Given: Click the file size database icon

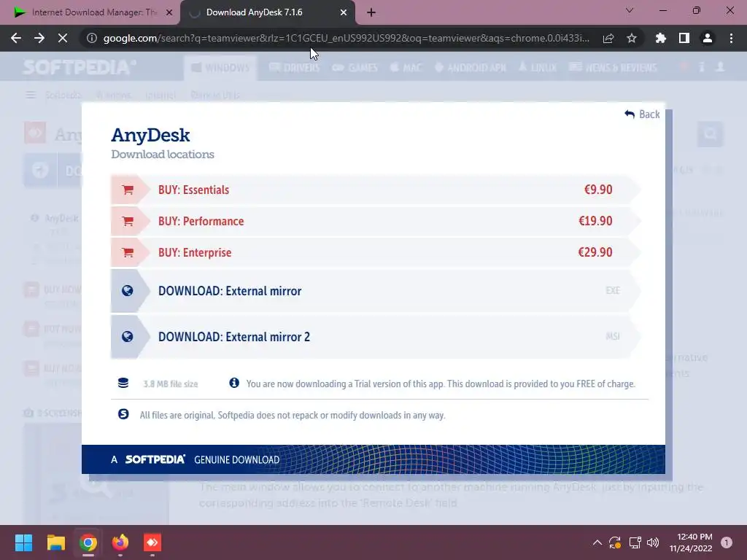Looking at the screenshot, I should click(x=123, y=383).
